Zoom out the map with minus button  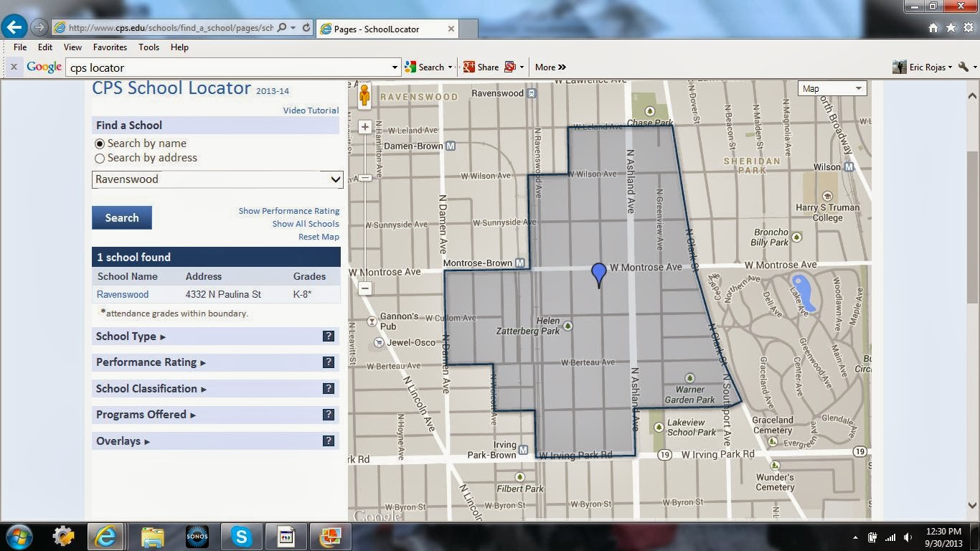tap(365, 288)
